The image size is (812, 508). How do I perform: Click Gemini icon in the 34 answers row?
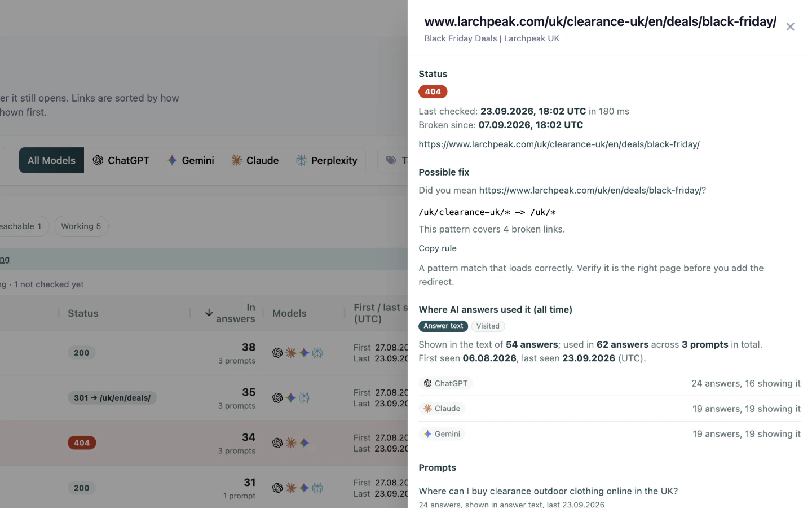(304, 443)
